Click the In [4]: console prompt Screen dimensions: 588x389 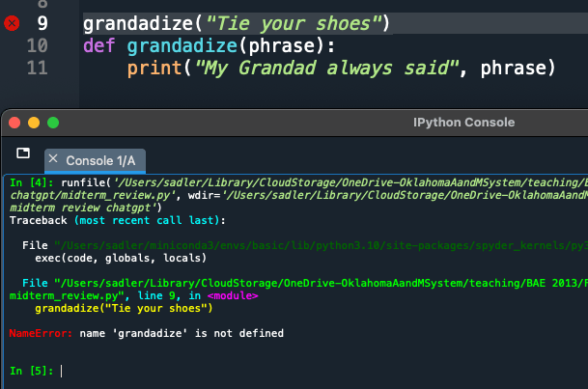(32, 182)
